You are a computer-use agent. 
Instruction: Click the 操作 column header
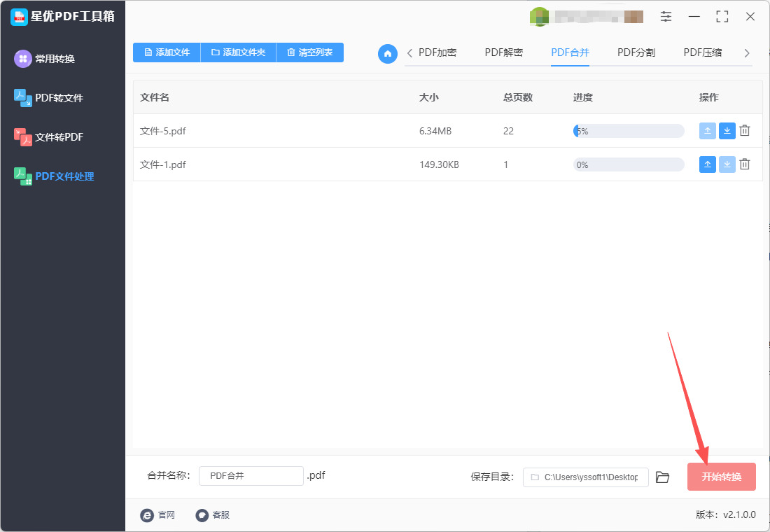click(709, 97)
